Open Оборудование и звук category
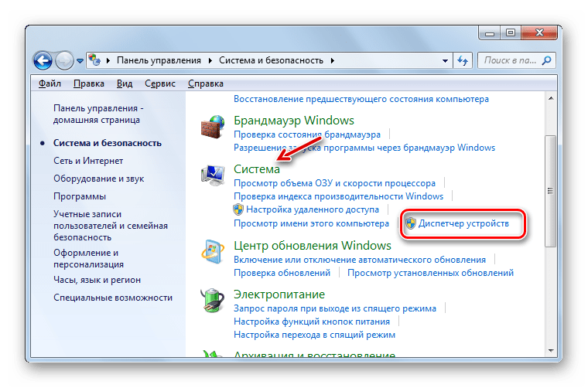588x388 pixels. tap(98, 179)
